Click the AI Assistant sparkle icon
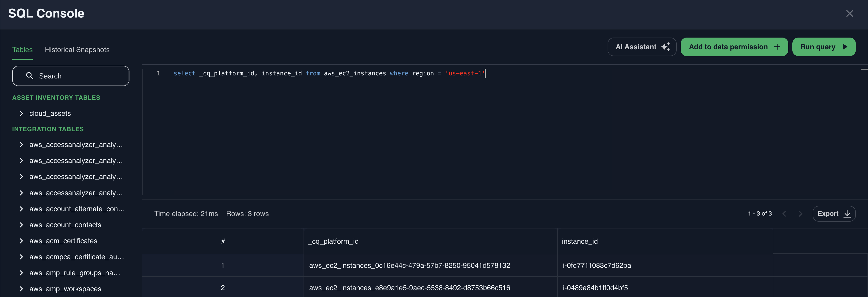 pos(665,47)
